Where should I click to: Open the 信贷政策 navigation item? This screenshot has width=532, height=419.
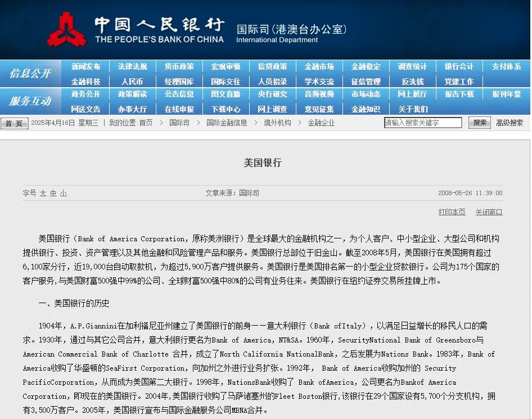[x=272, y=66]
